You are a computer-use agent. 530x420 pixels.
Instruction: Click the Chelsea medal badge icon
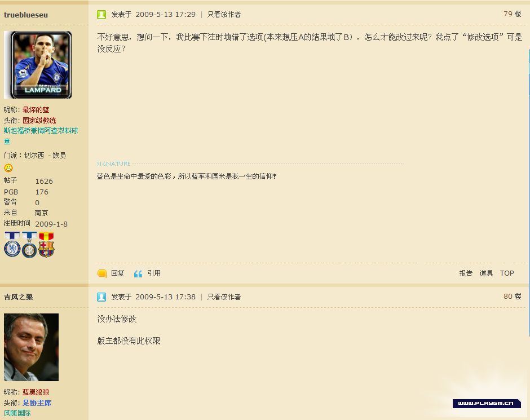[x=12, y=245]
